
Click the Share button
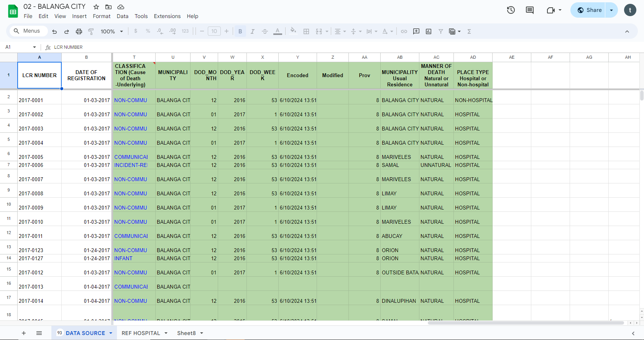[x=589, y=10]
